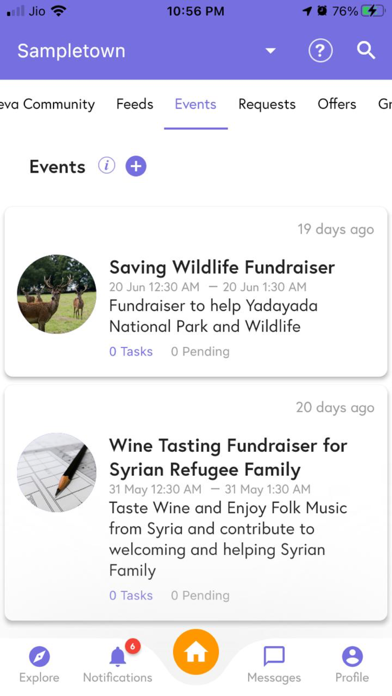Image resolution: width=392 pixels, height=696 pixels.
Task: Switch to the Requests tab
Action: pos(267,104)
